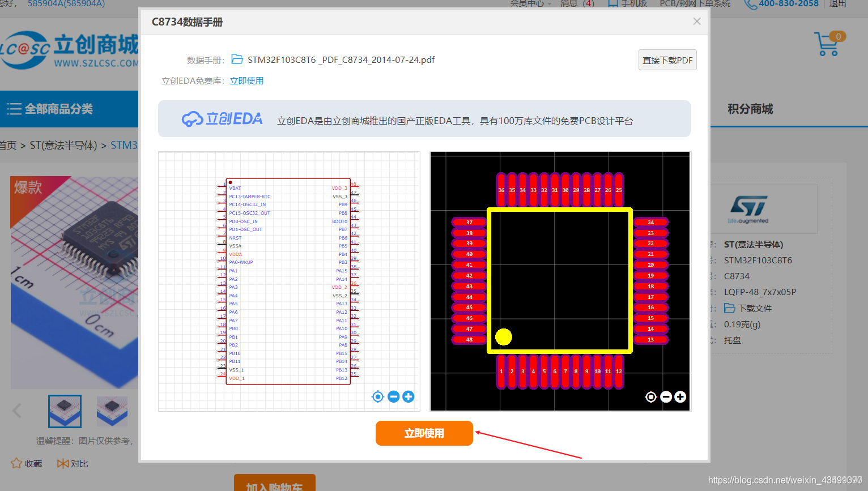Image resolution: width=868 pixels, height=491 pixels.
Task: Click the 加入购物车 button
Action: [x=274, y=483]
